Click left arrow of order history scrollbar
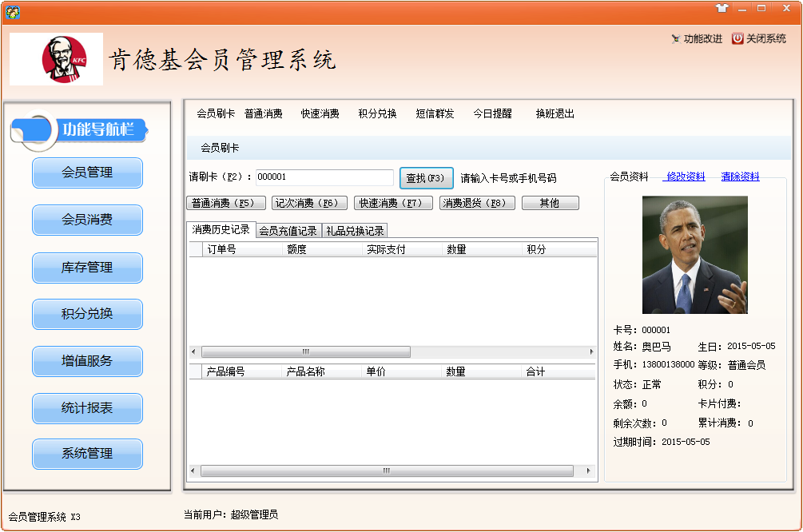The width and height of the screenshot is (803, 532). tap(193, 351)
